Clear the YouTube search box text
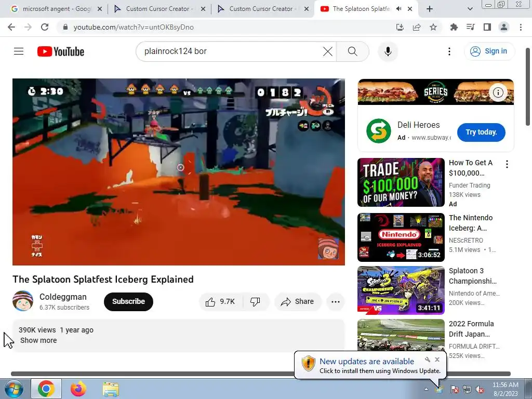 [328, 51]
